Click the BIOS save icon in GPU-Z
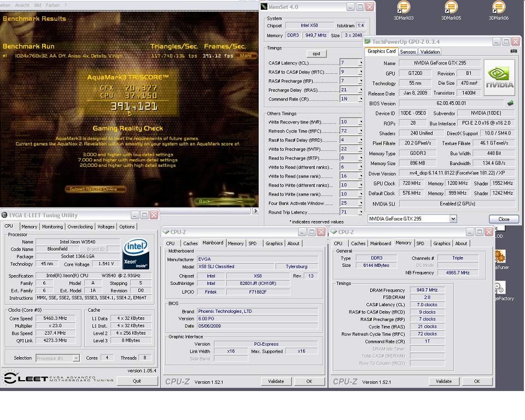The height and width of the screenshot is (420, 525). [x=510, y=103]
